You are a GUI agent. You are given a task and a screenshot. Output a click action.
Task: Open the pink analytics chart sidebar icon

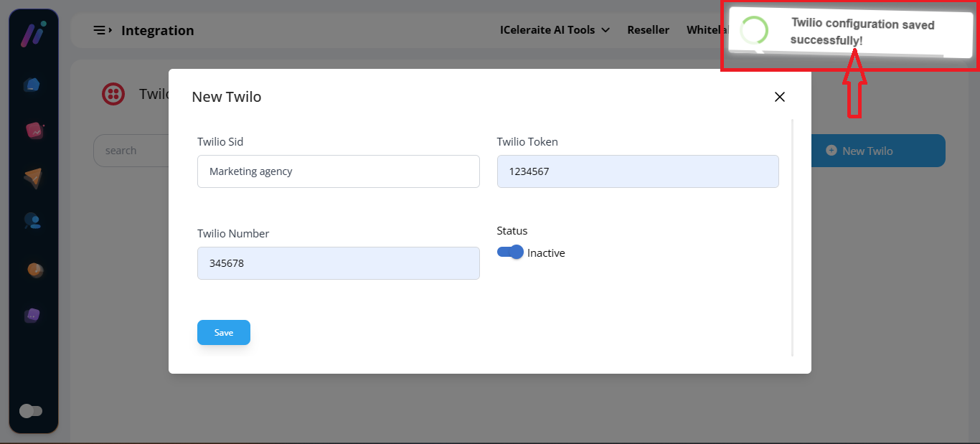point(34,131)
